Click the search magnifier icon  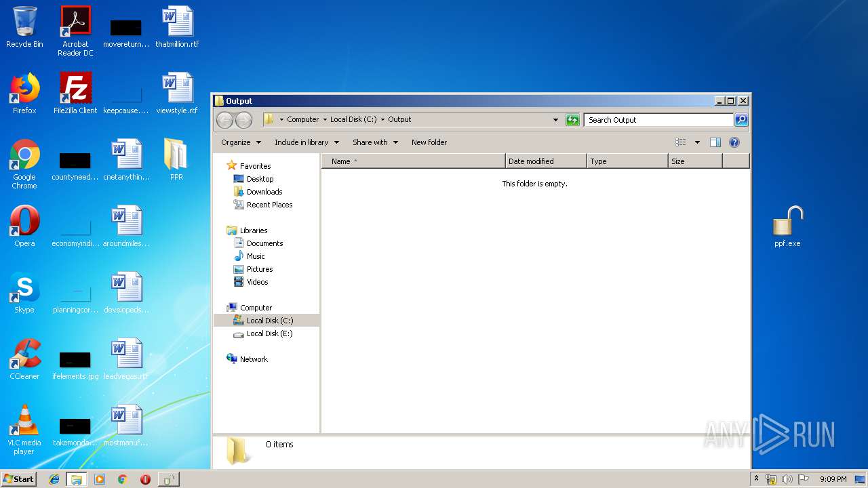click(741, 120)
